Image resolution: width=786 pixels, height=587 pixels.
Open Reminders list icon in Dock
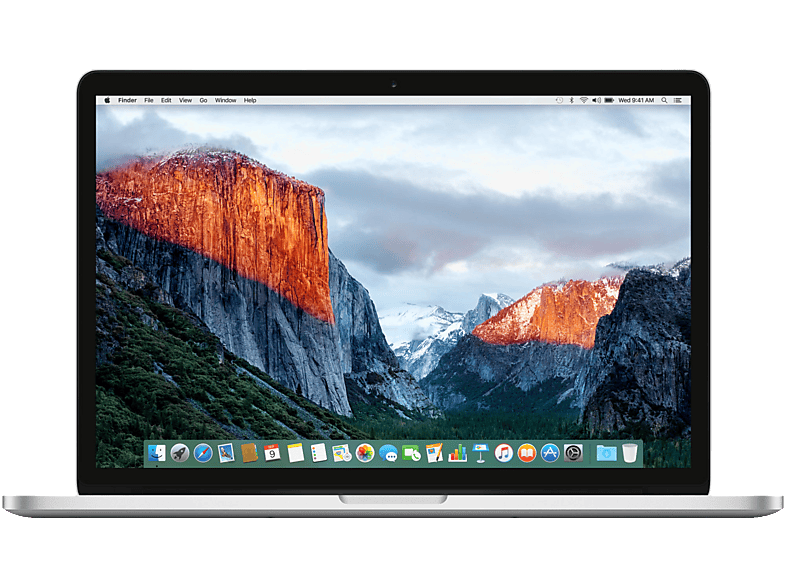318,453
